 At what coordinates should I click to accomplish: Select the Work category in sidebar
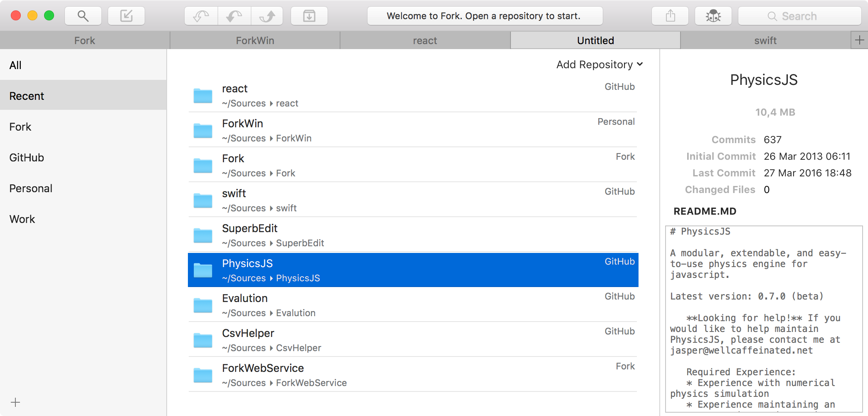83,219
